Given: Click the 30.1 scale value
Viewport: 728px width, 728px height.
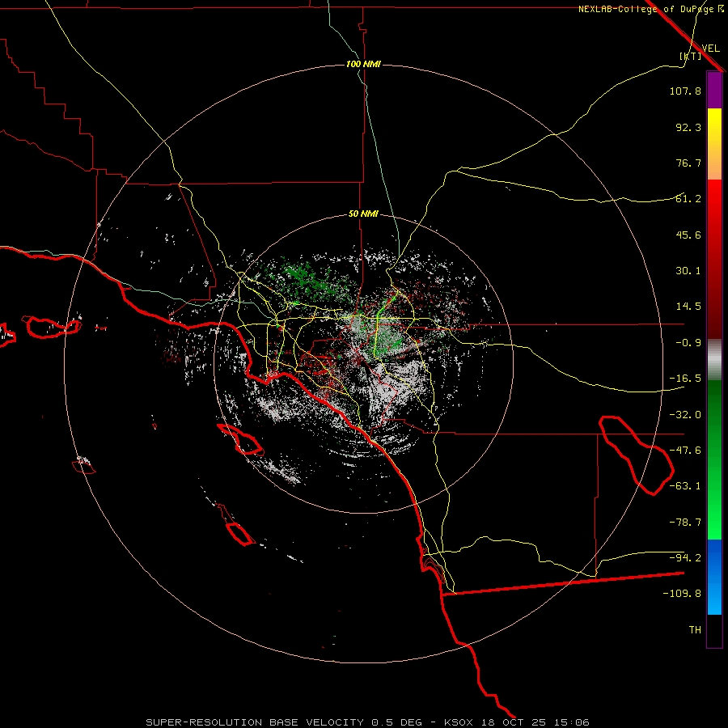Looking at the screenshot, I should click(688, 271).
